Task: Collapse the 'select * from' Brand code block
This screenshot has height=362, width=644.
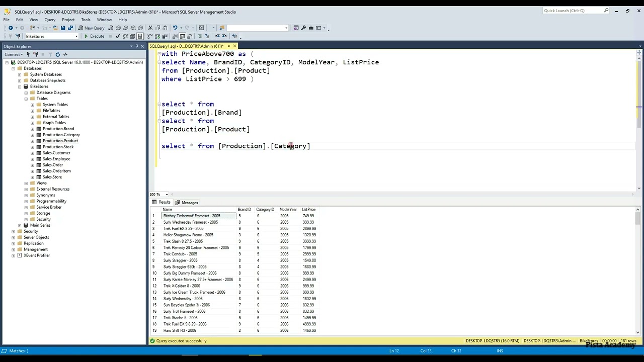Action: (x=159, y=104)
